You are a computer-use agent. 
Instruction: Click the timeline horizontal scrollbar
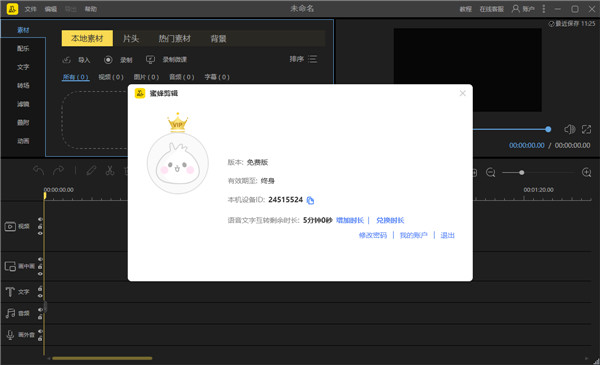pyautogui.click(x=102, y=358)
